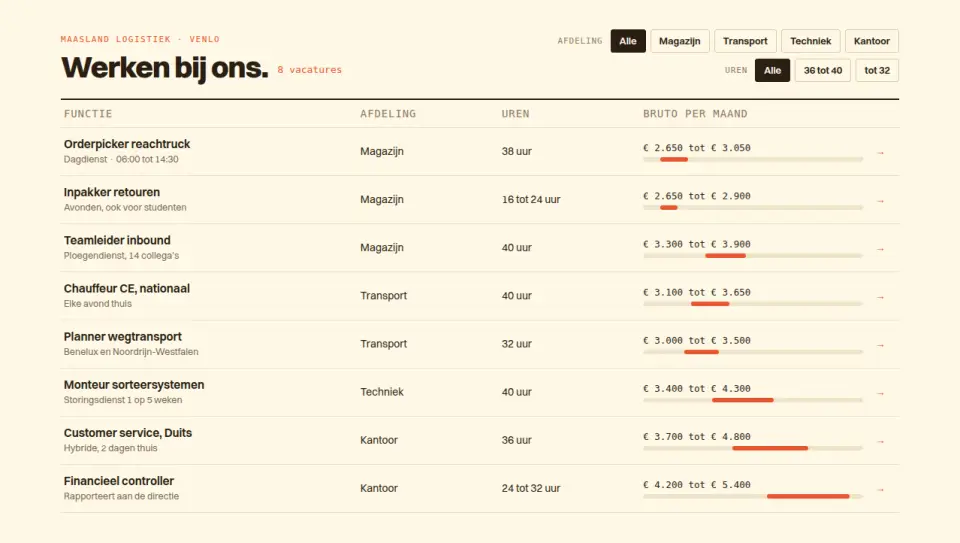The image size is (960, 543).
Task: Open arrow for Inpakker retouren row
Action: (x=880, y=201)
